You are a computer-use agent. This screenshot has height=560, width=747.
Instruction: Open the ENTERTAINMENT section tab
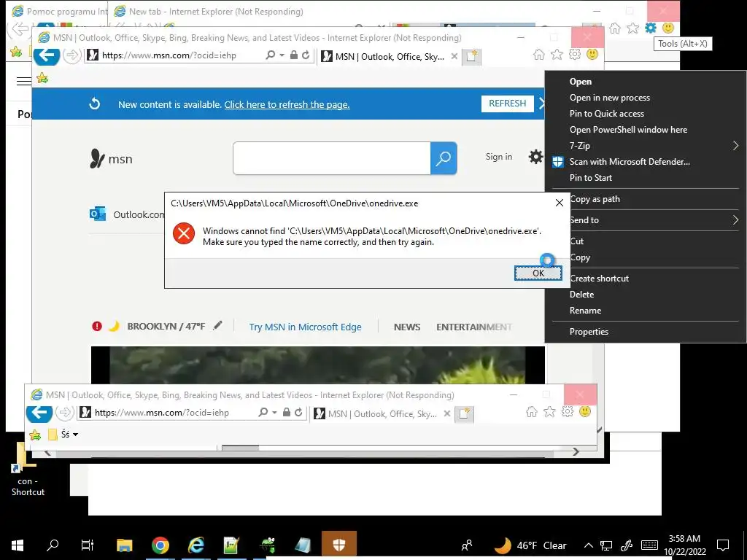pos(474,327)
